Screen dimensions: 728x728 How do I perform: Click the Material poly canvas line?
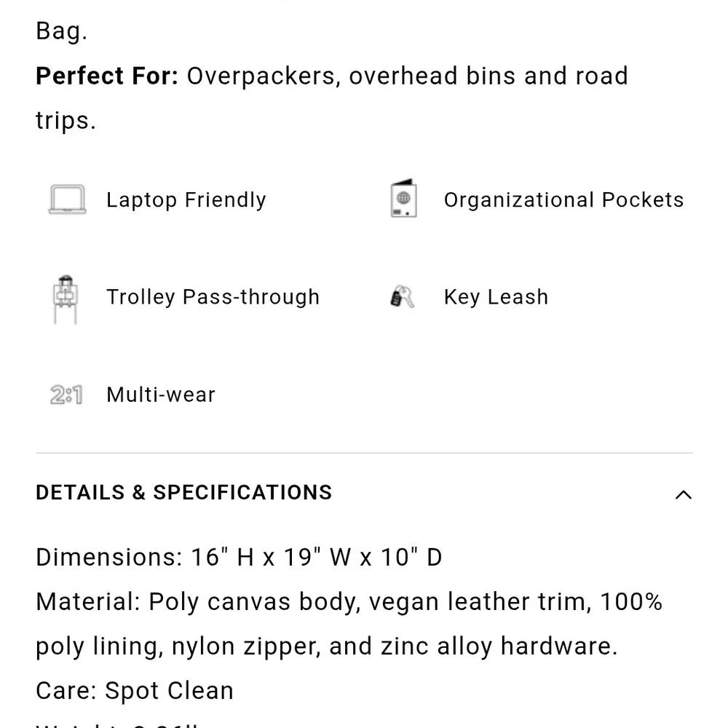[349, 602]
